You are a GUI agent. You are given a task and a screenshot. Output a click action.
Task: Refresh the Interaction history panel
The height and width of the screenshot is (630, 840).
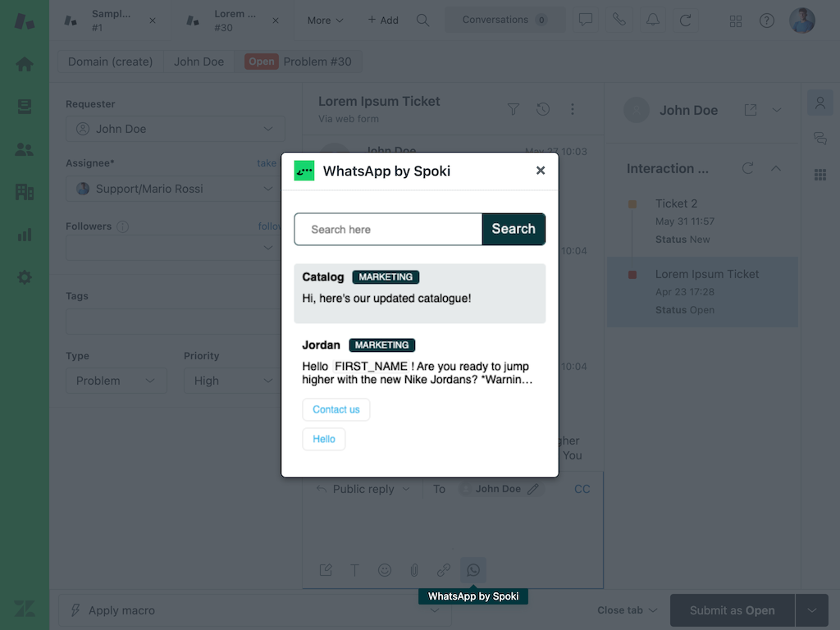click(747, 168)
